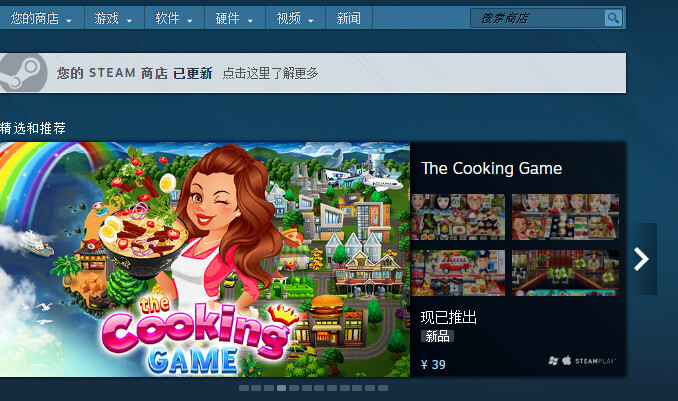Select the fourth highlighted carousel dot
This screenshot has width=678, height=401.
[281, 388]
